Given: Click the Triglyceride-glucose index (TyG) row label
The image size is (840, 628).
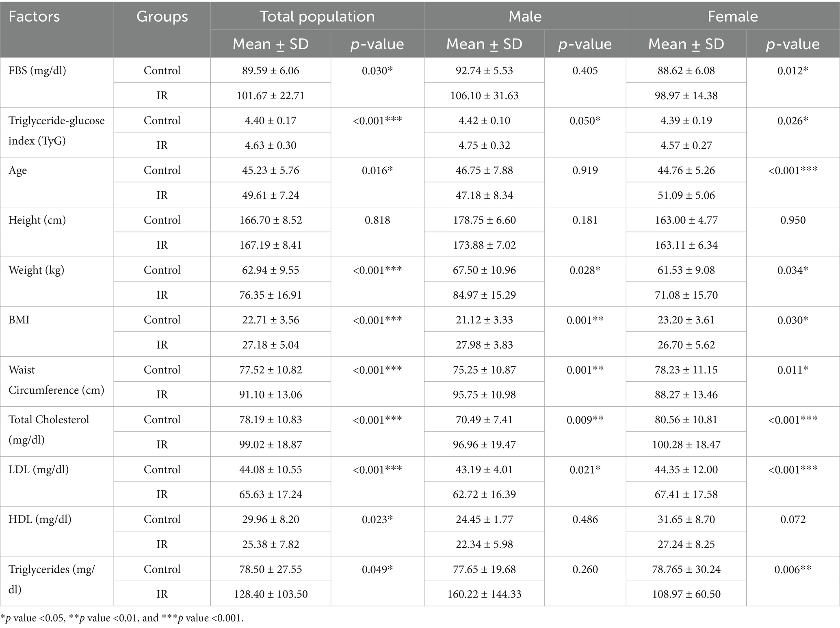Looking at the screenshot, I should tap(56, 130).
